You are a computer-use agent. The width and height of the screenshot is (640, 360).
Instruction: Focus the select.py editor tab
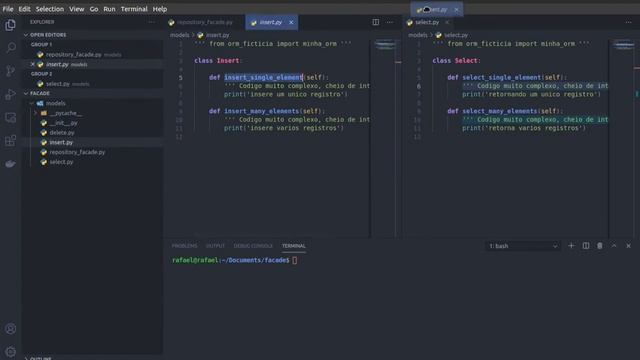tap(427, 22)
